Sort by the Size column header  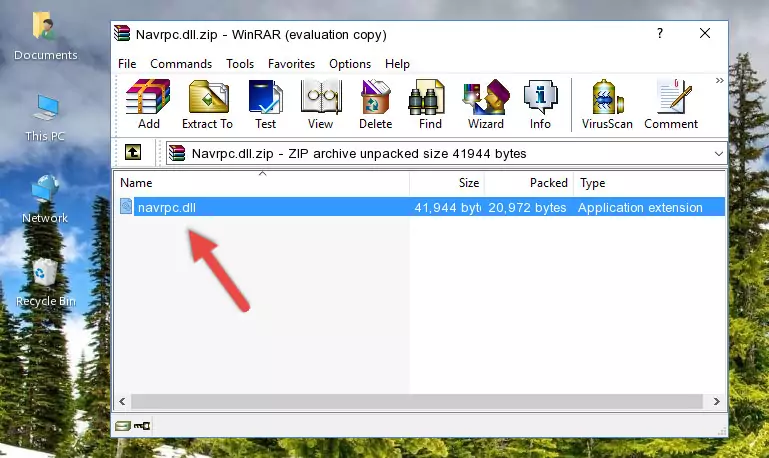447,183
